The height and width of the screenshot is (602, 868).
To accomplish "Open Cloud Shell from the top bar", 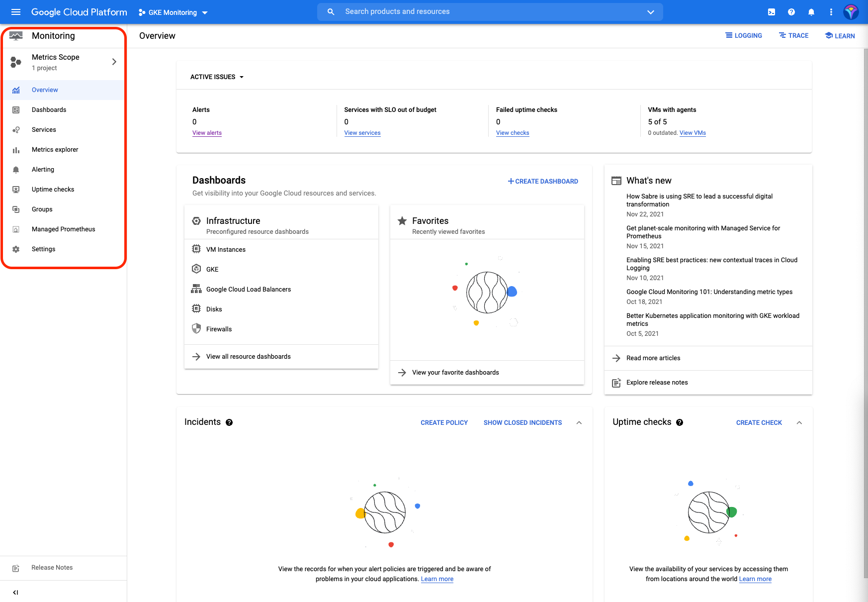I will tap(772, 12).
